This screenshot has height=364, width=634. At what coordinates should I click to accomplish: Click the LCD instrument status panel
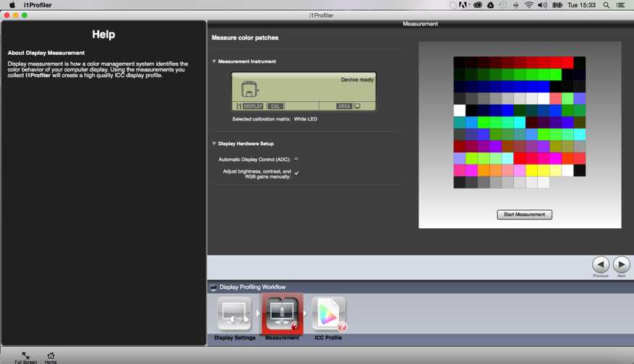pyautogui.click(x=304, y=92)
